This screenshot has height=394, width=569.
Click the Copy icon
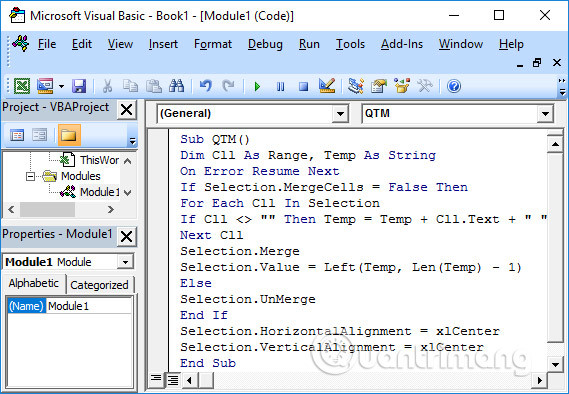130,86
